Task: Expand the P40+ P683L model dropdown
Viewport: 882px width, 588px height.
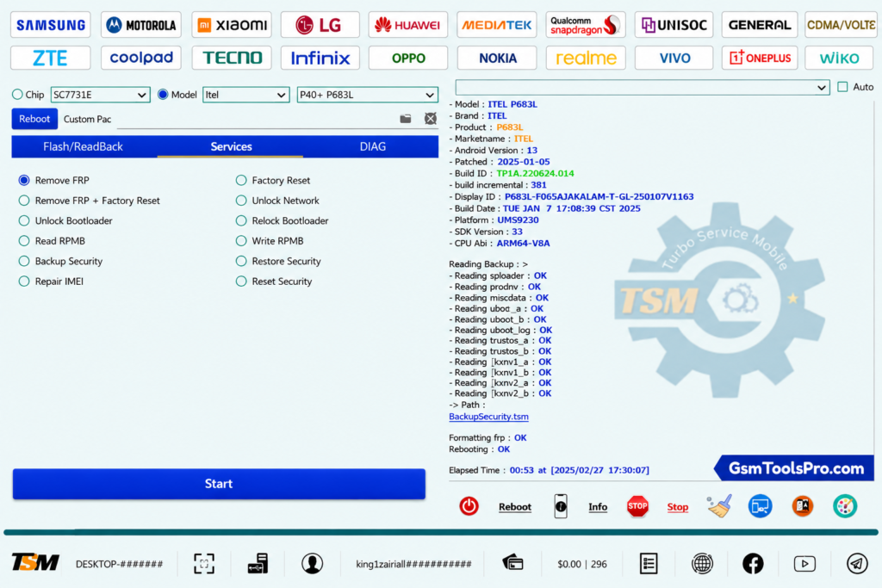Action: pos(367,95)
